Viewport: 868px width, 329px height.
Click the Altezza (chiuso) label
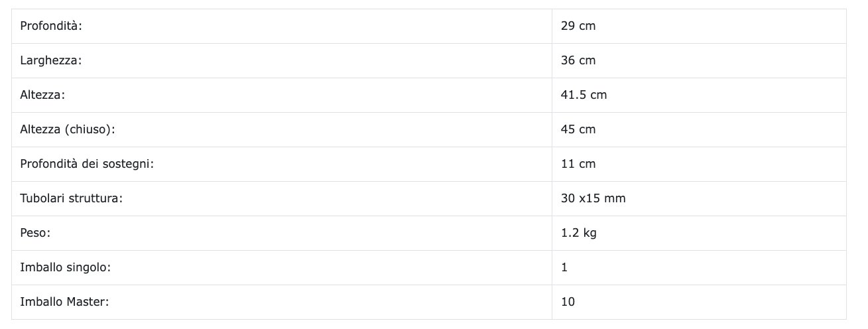tap(68, 129)
